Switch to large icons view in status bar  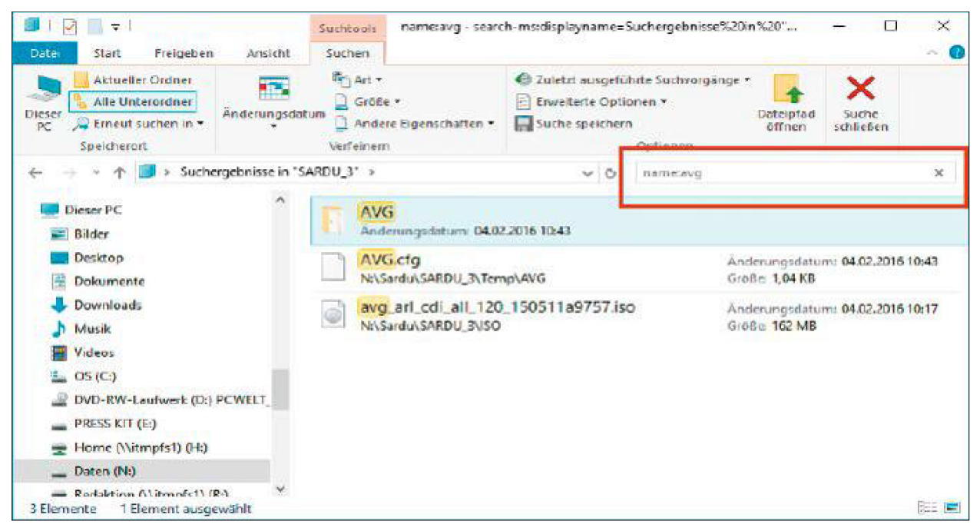click(954, 508)
